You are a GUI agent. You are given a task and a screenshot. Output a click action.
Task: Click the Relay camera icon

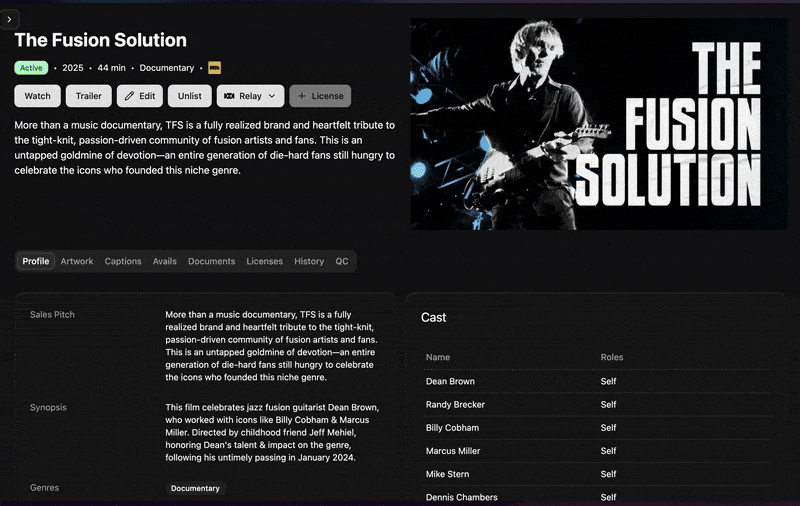tap(229, 96)
